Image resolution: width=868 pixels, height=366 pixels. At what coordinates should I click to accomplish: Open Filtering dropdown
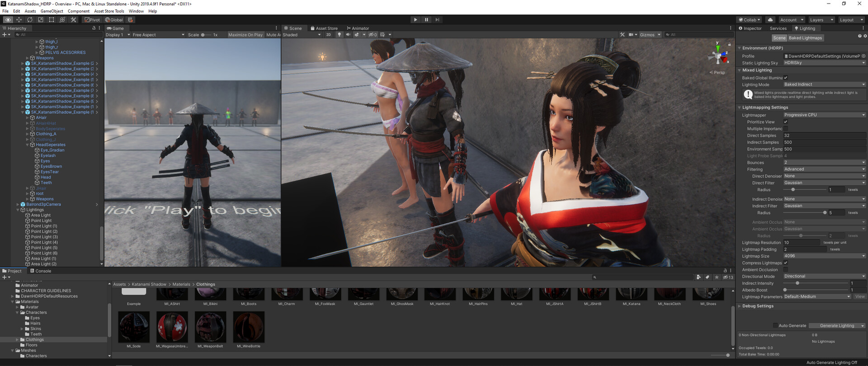coord(825,169)
